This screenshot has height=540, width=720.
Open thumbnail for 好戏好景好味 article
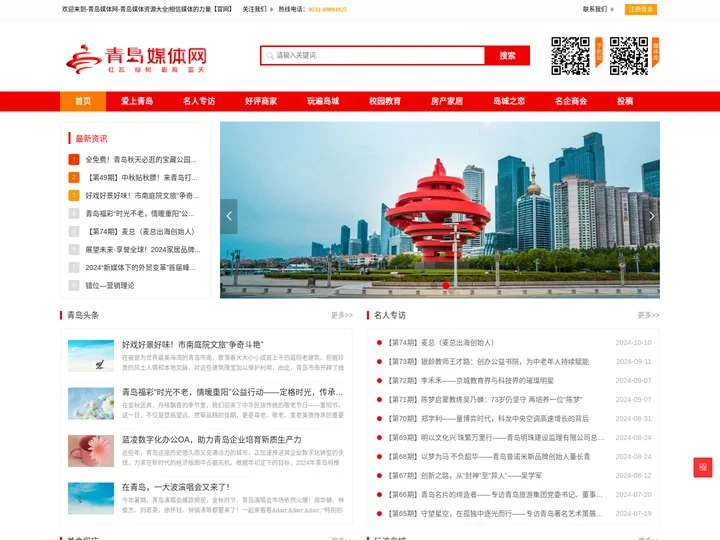click(x=91, y=356)
